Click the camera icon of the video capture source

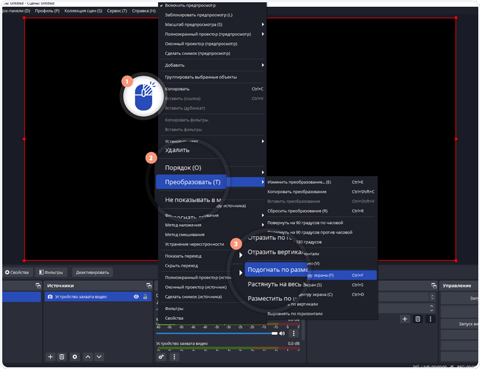(50, 297)
